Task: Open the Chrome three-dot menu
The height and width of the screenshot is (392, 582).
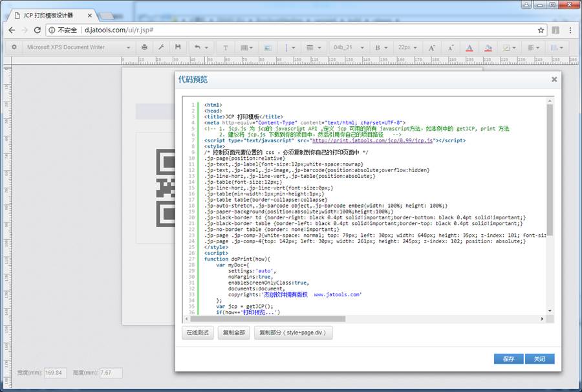Action: (570, 30)
